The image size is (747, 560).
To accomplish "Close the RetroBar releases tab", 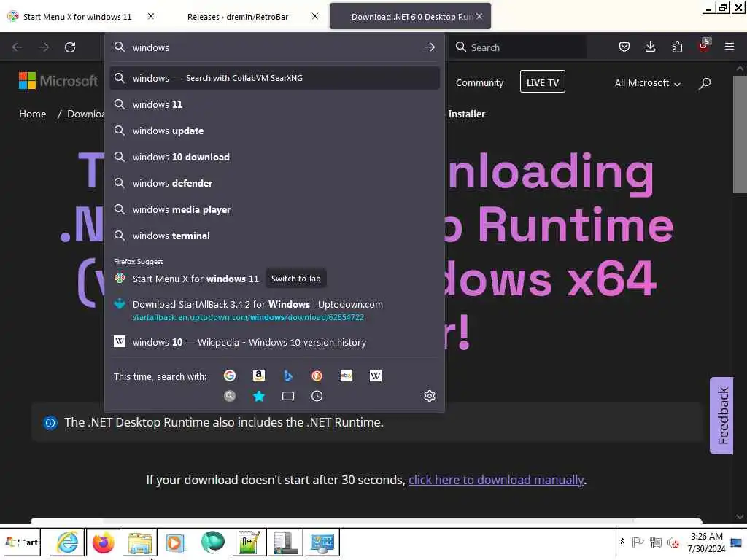I will [x=315, y=16].
